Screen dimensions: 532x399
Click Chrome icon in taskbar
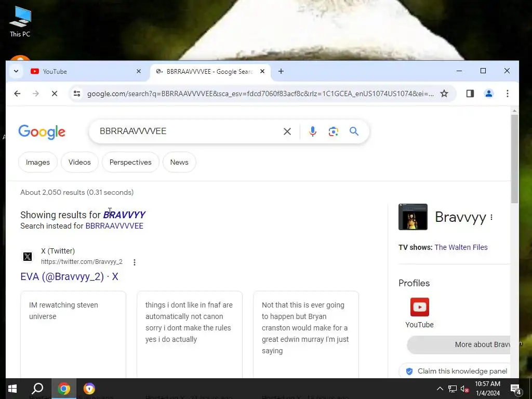[x=64, y=389]
